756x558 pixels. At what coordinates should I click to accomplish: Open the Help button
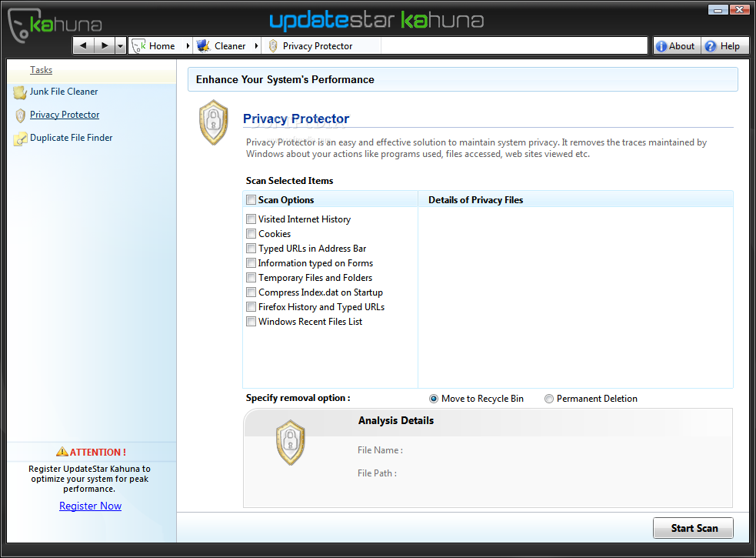pyautogui.click(x=724, y=46)
